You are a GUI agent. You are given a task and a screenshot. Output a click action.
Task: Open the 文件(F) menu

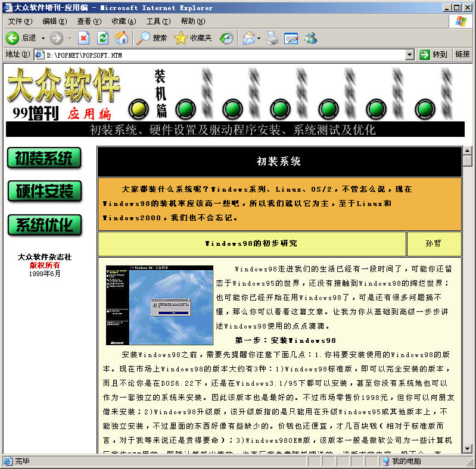point(20,21)
